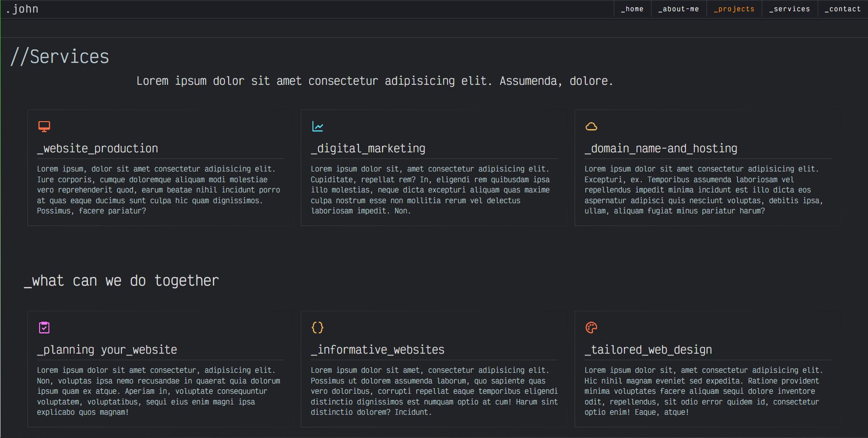Select the _informative_websites heading

tap(378, 350)
